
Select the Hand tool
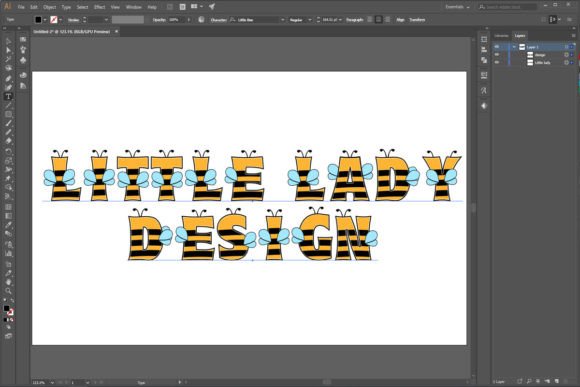(8, 282)
